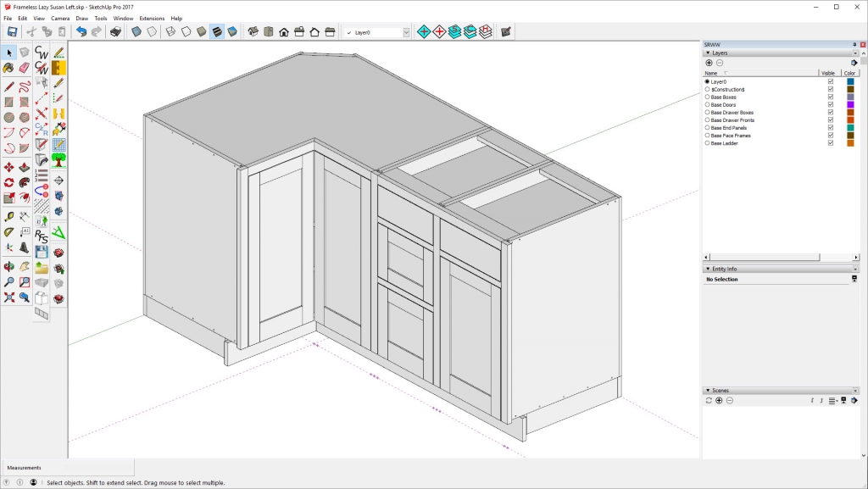Switch to Monochrome face style

click(231, 31)
